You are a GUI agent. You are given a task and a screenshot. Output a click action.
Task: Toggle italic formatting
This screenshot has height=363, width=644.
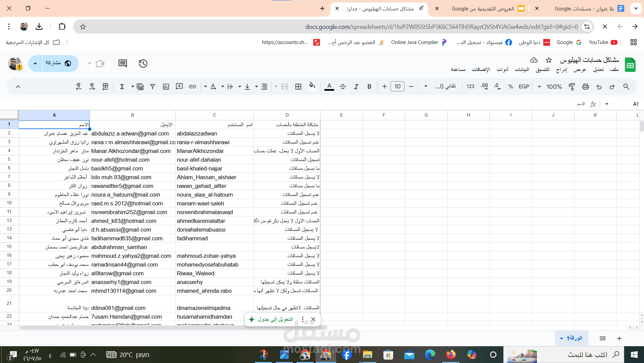point(356,86)
